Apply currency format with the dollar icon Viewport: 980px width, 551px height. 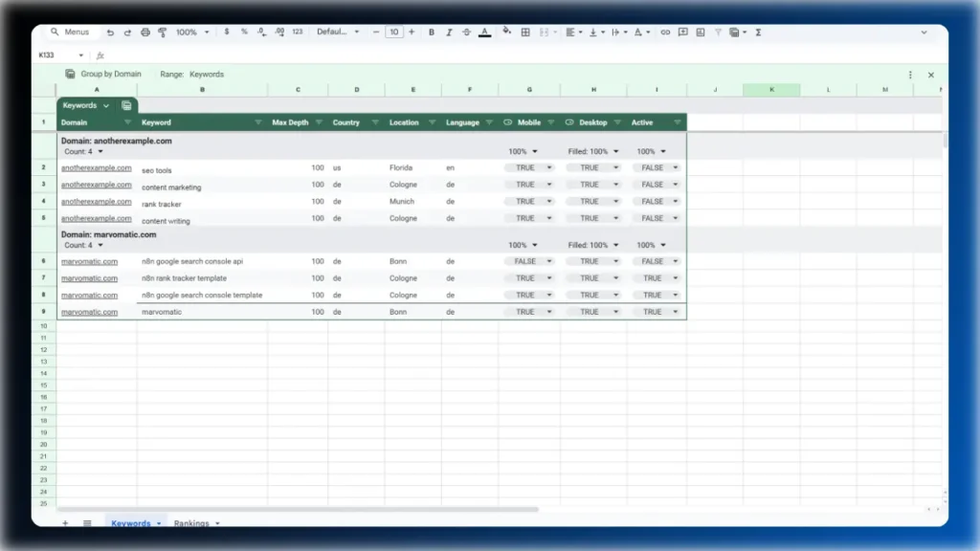point(226,32)
